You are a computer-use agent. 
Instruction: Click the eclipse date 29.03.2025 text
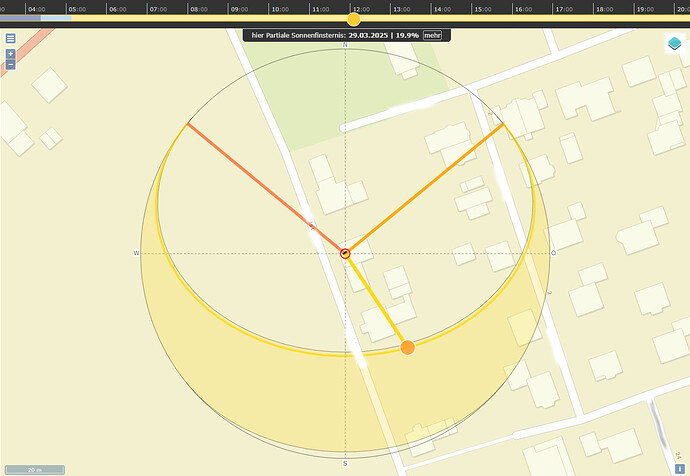point(368,35)
